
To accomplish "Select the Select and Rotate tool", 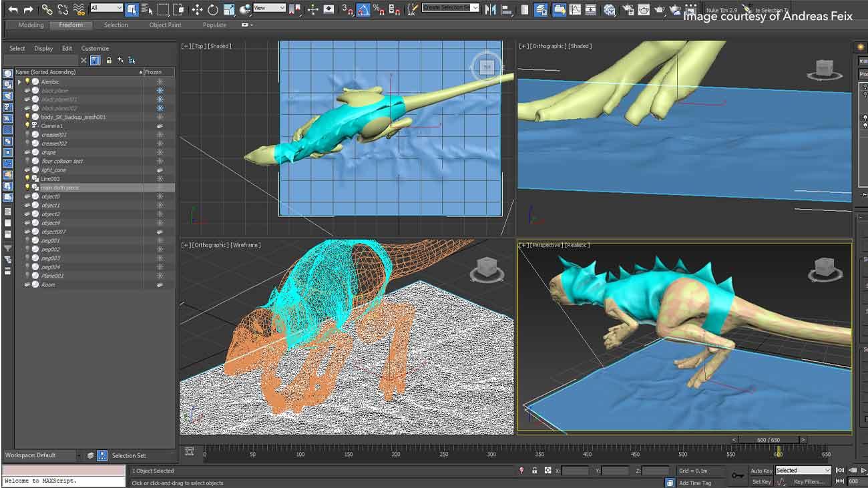I will [213, 9].
